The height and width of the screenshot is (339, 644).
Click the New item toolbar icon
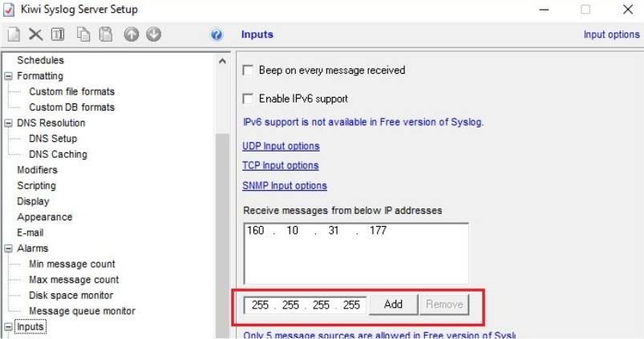point(14,34)
